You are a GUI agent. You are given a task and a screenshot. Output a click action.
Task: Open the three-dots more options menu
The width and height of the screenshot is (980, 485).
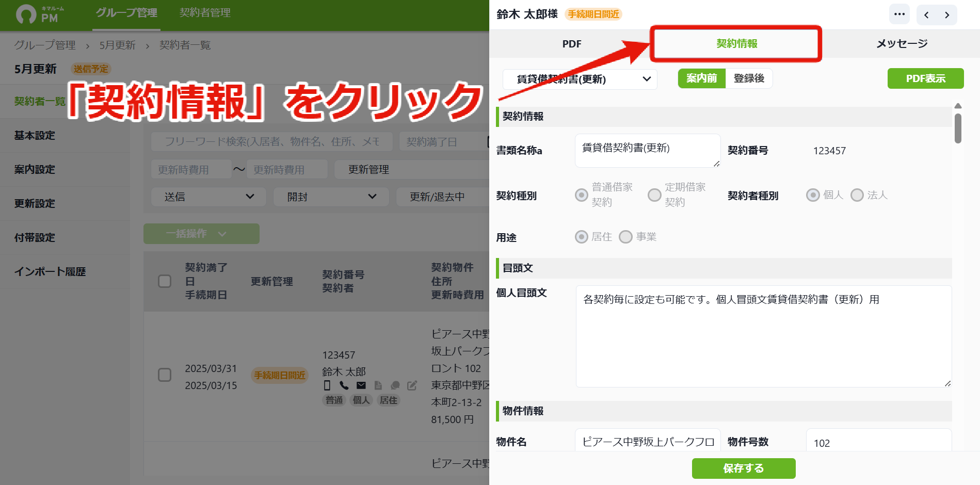(899, 14)
